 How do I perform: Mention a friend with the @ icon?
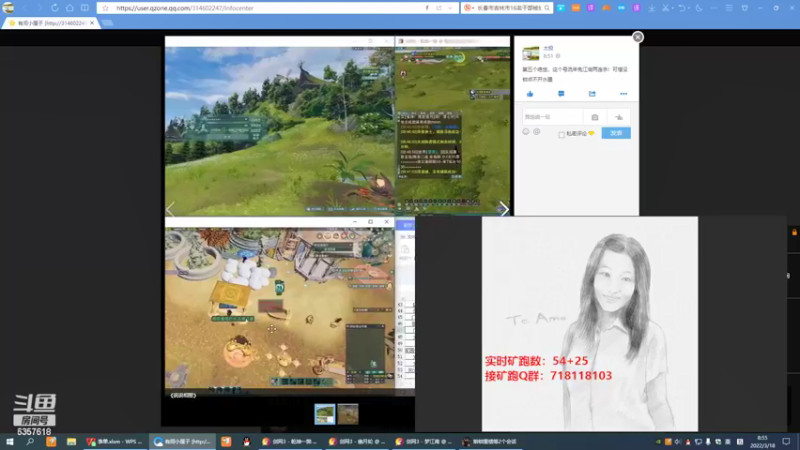pos(537,132)
